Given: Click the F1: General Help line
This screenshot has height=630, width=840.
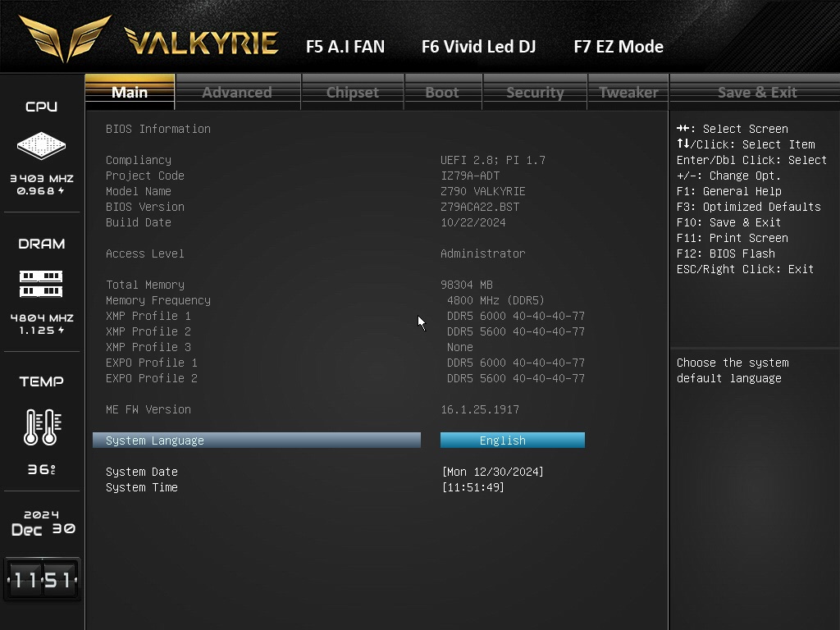Looking at the screenshot, I should pyautogui.click(x=728, y=191).
